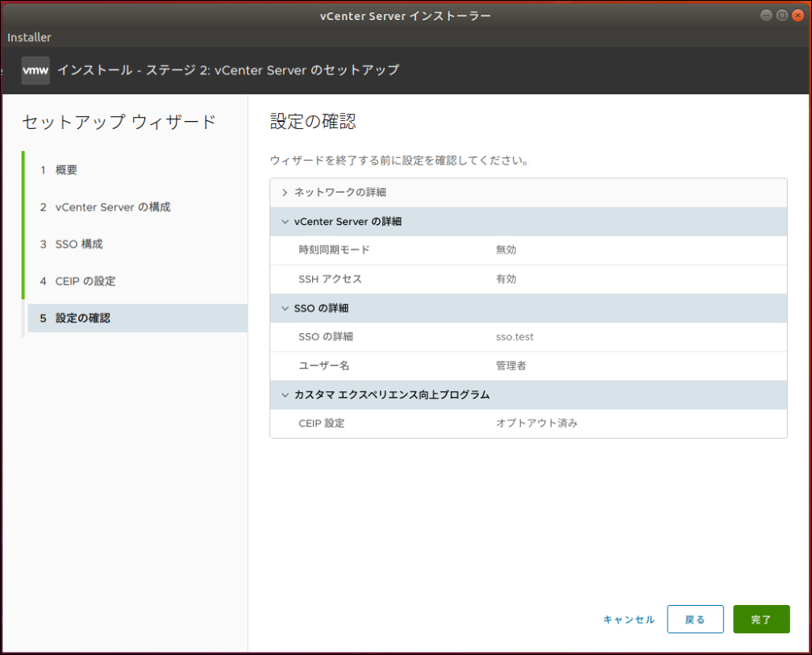The height and width of the screenshot is (655, 812).
Task: Click the 有効 value for SSH access
Action: pos(506,279)
